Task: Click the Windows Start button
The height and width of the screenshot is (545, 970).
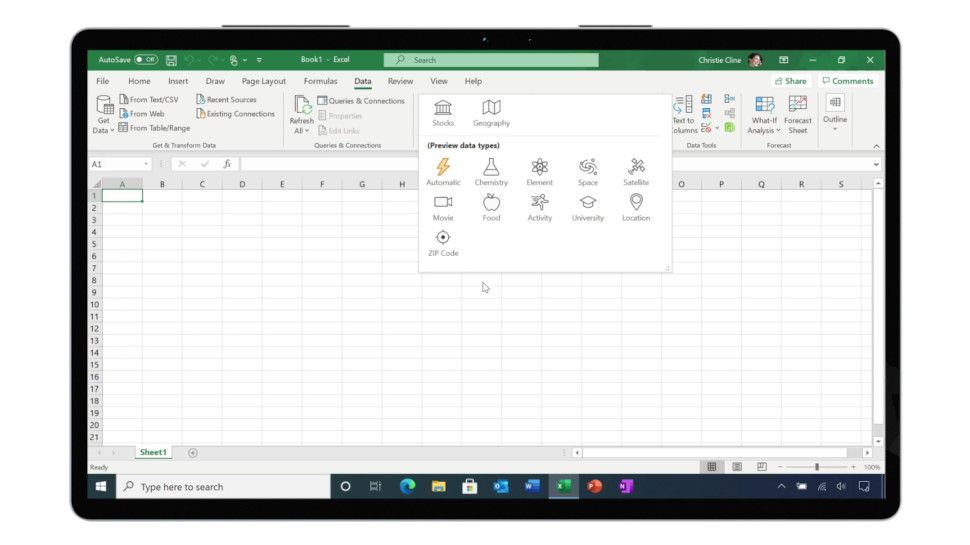Action: [101, 486]
